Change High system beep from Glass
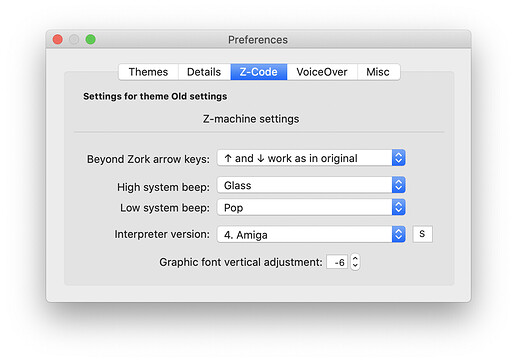The width and height of the screenshot is (517, 363). [311, 185]
